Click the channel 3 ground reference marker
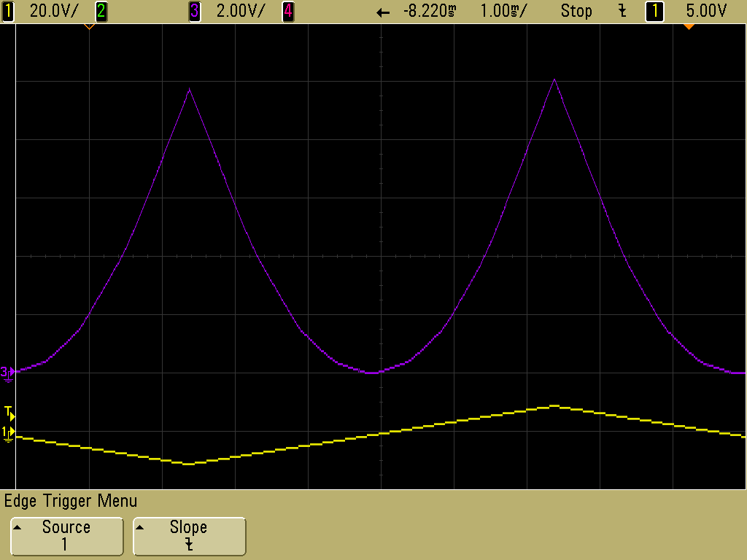 (7, 374)
